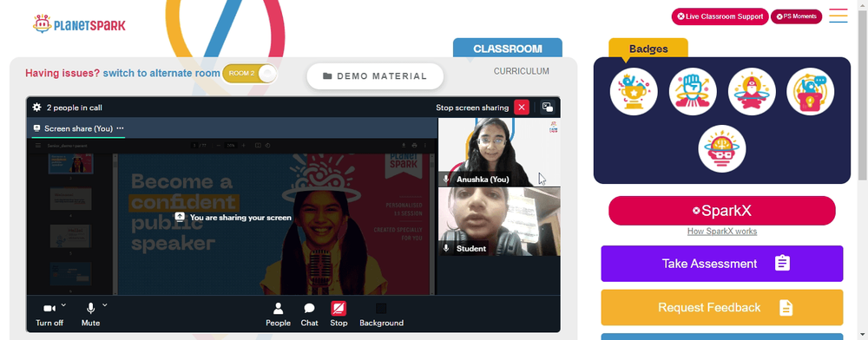
Task: Open PS Moments button
Action: tap(796, 16)
